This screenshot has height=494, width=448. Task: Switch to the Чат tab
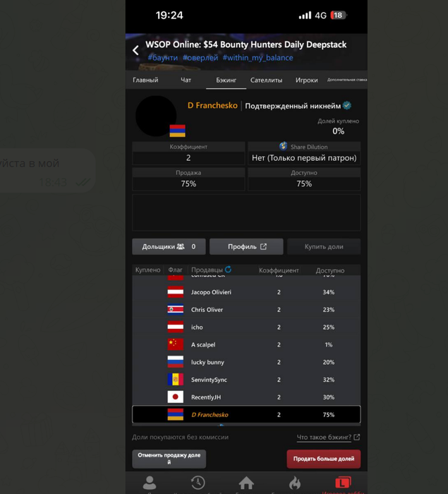click(186, 80)
